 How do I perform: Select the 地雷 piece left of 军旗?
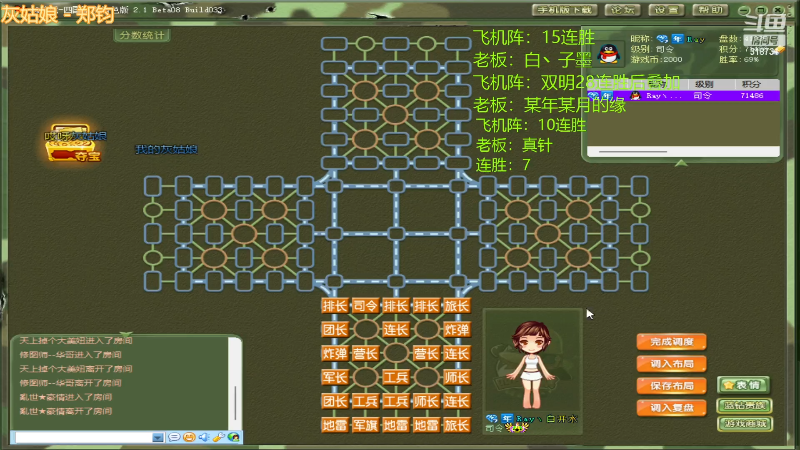click(x=335, y=425)
